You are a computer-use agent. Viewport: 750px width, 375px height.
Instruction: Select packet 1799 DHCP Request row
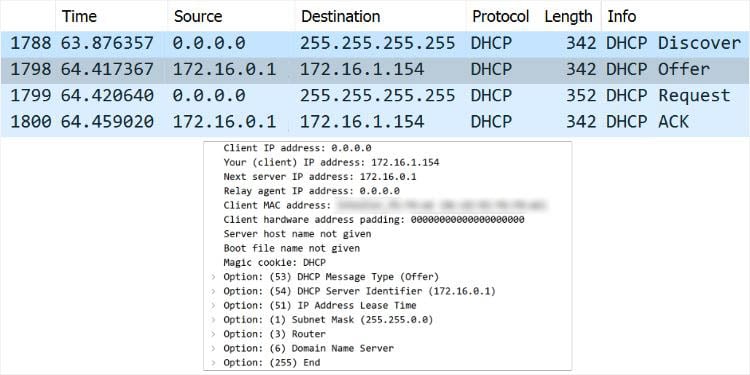(375, 96)
